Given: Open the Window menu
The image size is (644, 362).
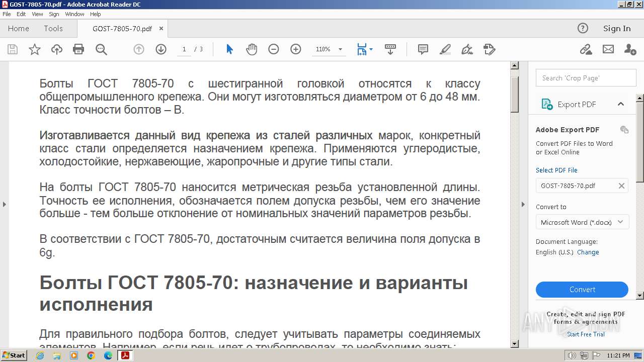Looking at the screenshot, I should pyautogui.click(x=74, y=14).
